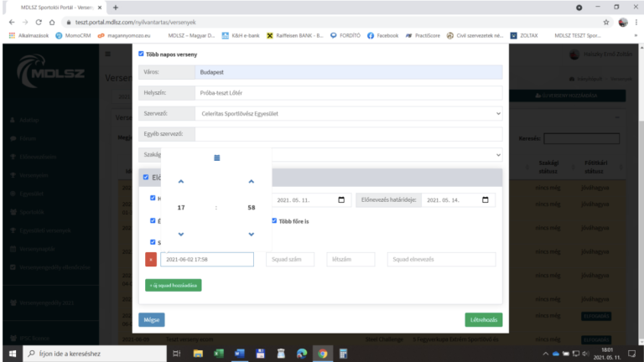Click the calendar icon in the time picker
Screen dimensions: 644x362
(216, 158)
